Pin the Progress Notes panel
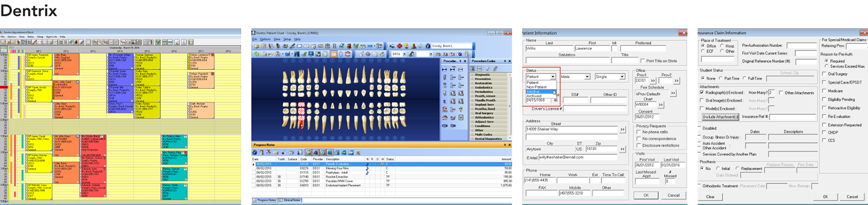The image size is (868, 205). tap(505, 145)
